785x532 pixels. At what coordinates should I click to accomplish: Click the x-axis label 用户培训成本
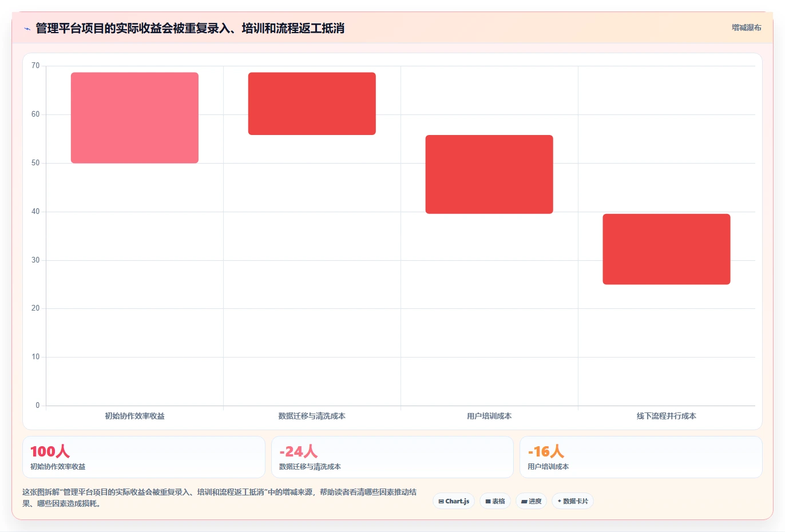tap(489, 416)
